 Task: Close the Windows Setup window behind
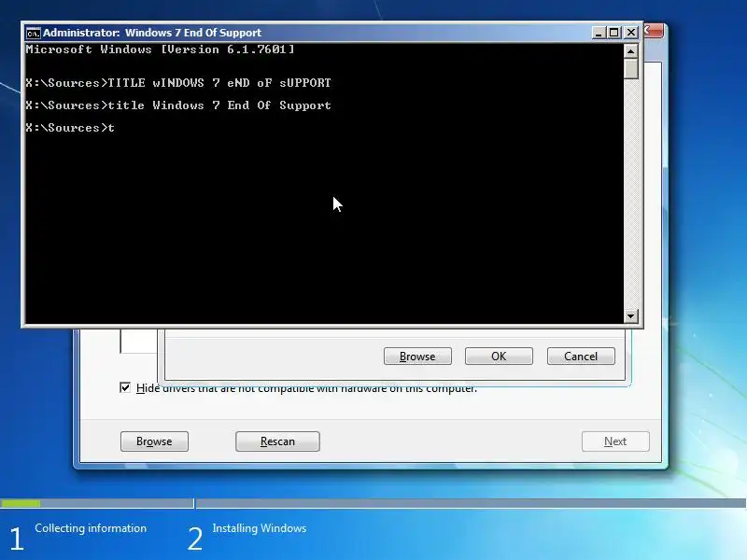[x=654, y=31]
